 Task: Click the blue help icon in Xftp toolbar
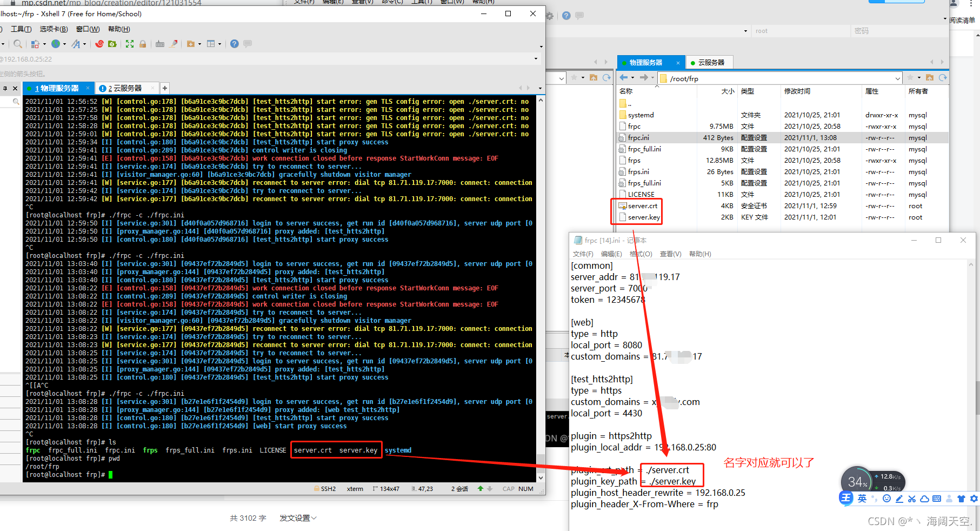pos(566,16)
